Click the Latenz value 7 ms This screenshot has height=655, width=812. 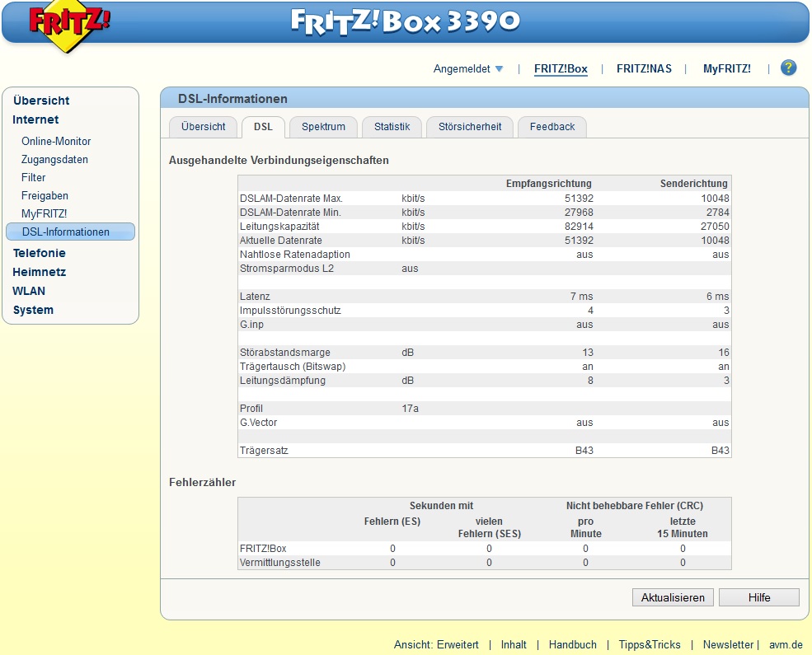(x=581, y=297)
